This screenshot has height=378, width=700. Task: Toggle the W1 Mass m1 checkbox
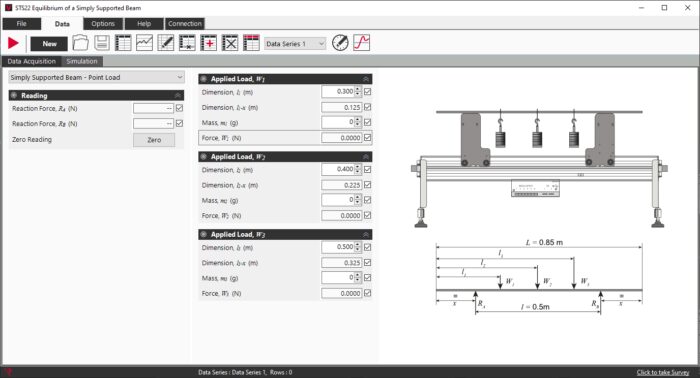coord(367,122)
